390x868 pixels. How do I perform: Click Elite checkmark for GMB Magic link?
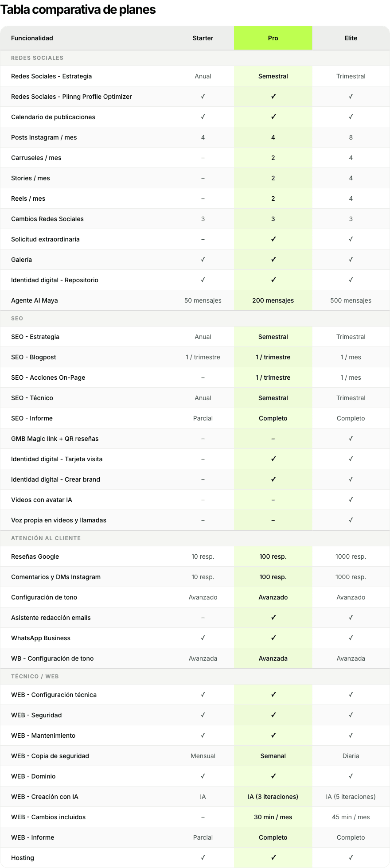351,439
